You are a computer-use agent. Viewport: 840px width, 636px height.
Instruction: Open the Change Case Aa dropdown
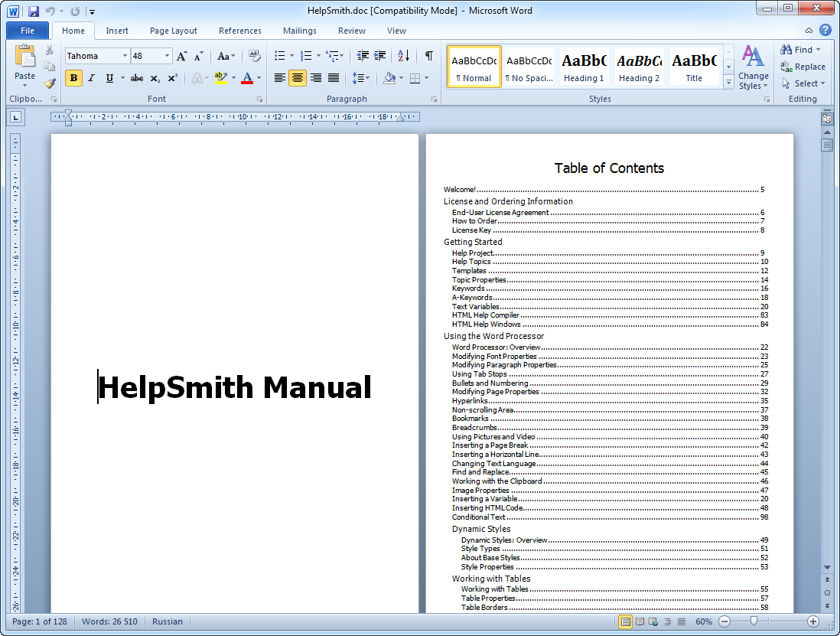(226, 57)
